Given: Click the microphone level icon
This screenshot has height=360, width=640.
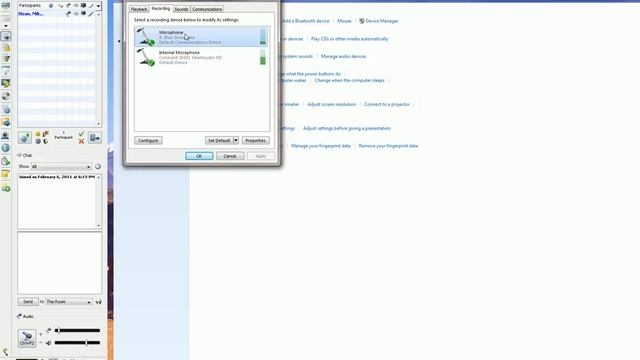Looking at the screenshot, I should [49, 331].
